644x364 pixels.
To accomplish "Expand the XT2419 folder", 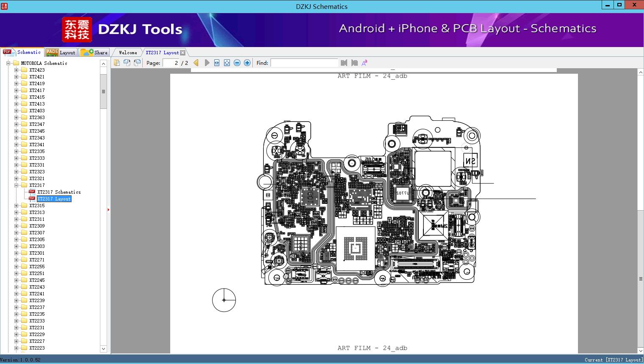I will pyautogui.click(x=16, y=83).
